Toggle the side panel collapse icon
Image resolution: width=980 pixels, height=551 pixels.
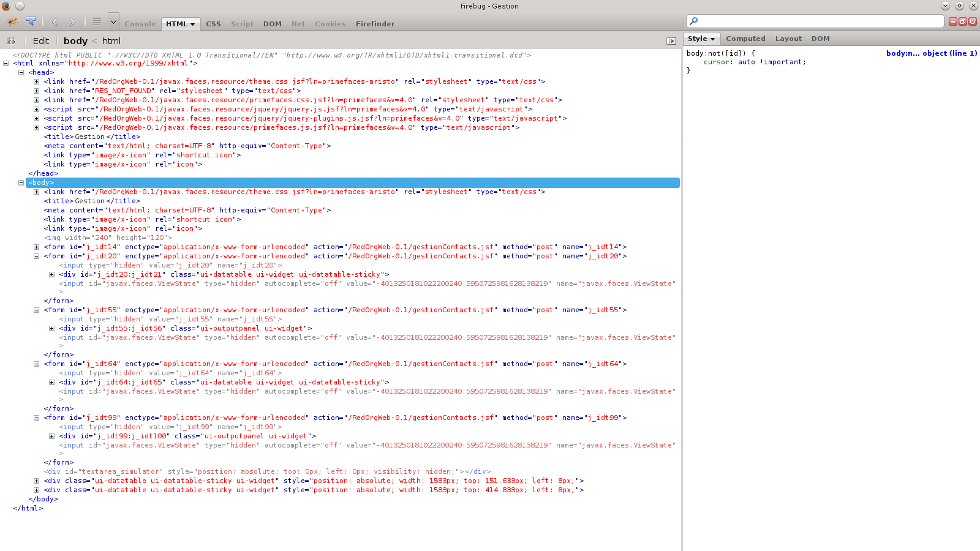coord(671,41)
